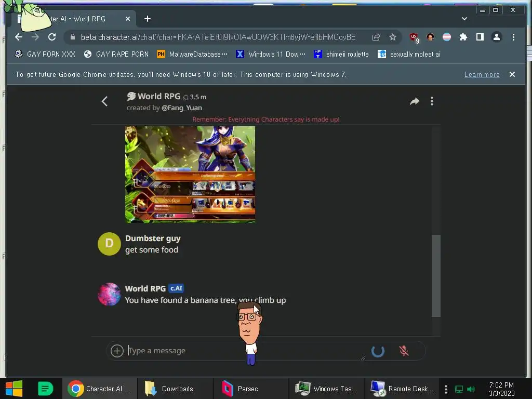Image resolution: width=532 pixels, height=399 pixels.
Task: Open the Windows Start menu
Action: pyautogui.click(x=14, y=389)
